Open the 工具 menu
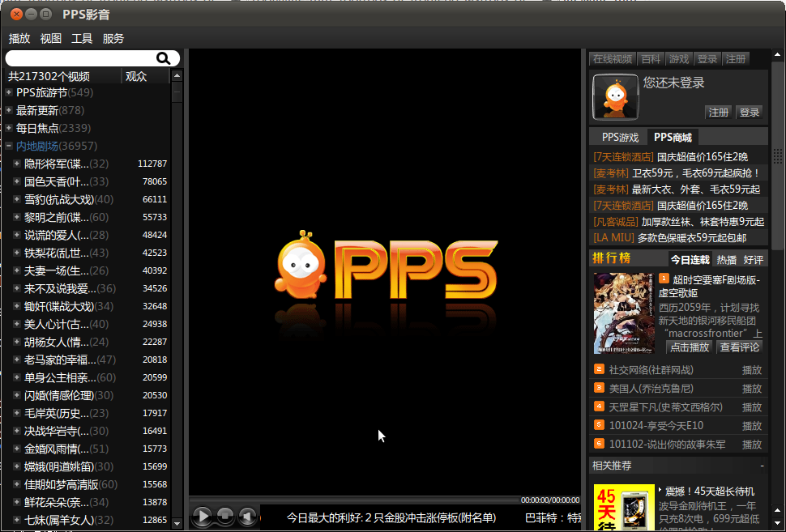The image size is (786, 532). click(x=82, y=39)
